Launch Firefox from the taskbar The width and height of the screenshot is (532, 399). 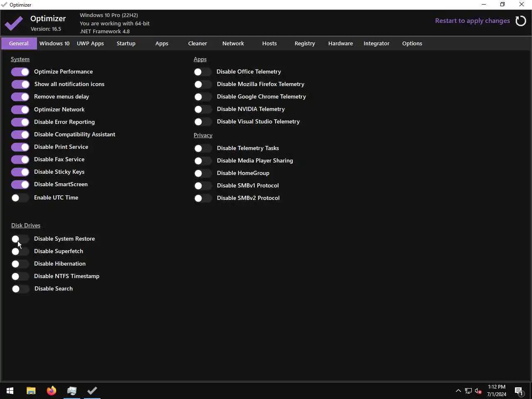pos(52,391)
